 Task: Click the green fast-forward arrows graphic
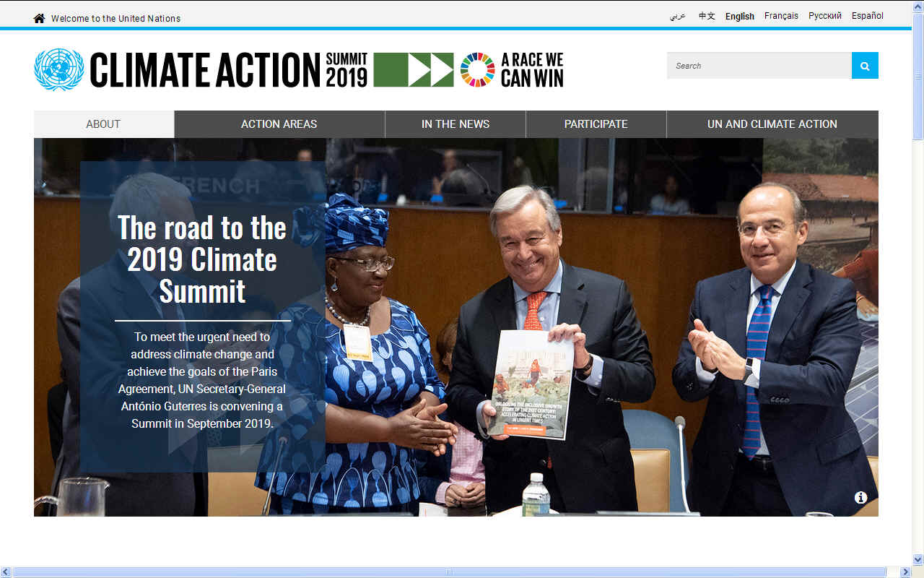(414, 70)
